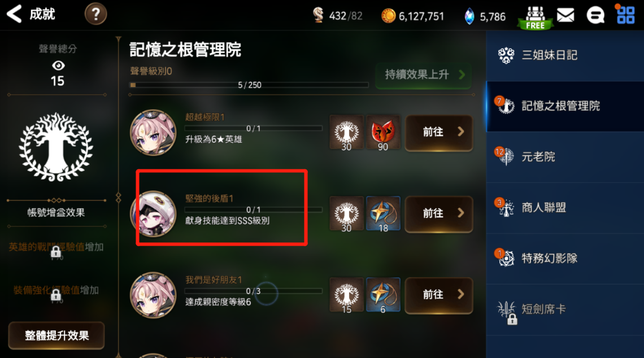Image resolution: width=644 pixels, height=358 pixels.
Task: Open the question mark help icon
Action: tap(95, 14)
